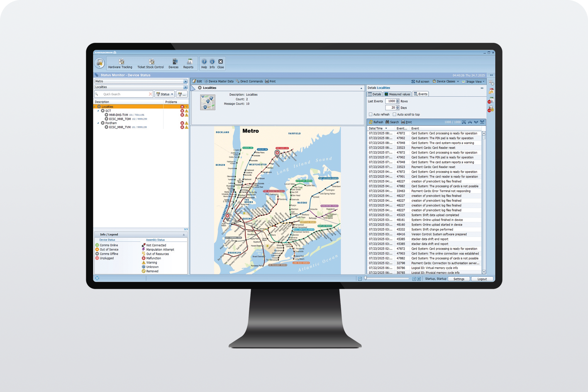Screen dimensions: 588x392
Task: Open the Status filter dropdown
Action: [165, 94]
